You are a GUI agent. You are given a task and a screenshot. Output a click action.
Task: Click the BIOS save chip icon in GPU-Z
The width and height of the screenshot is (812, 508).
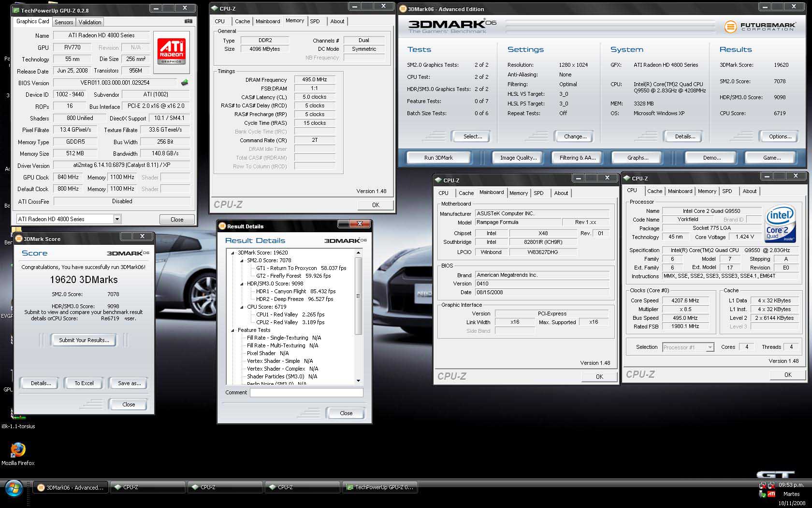click(x=184, y=83)
